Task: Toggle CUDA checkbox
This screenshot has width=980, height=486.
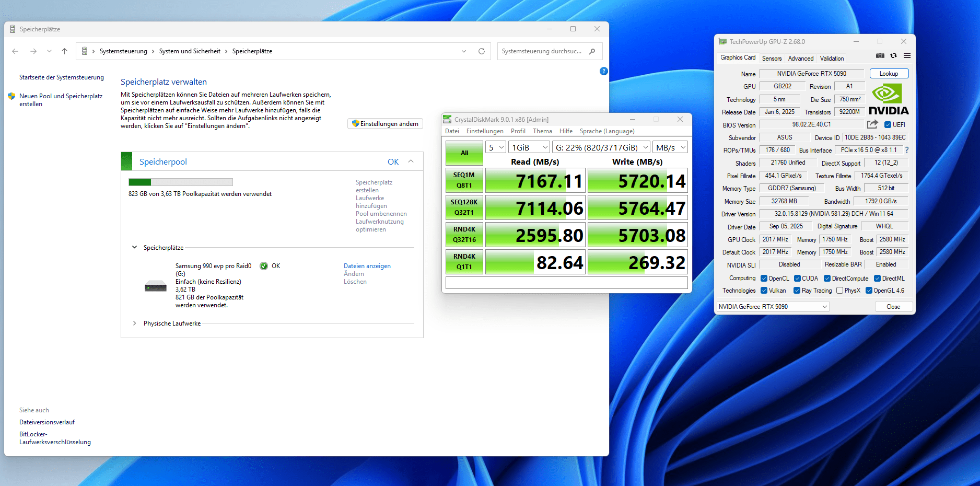Action: (797, 279)
